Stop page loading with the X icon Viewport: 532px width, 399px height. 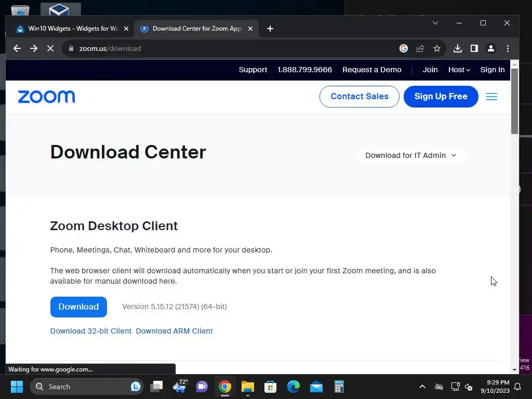(x=50, y=48)
